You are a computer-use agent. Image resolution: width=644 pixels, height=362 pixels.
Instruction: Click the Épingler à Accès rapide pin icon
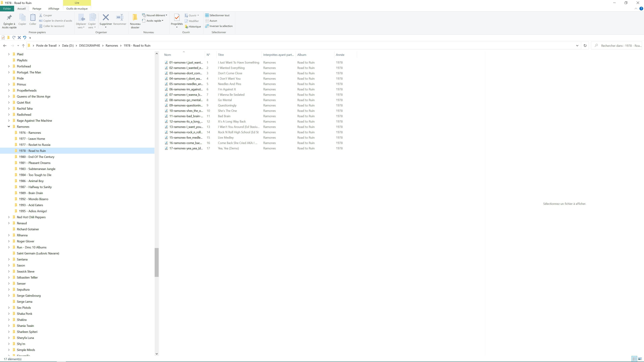tap(9, 17)
